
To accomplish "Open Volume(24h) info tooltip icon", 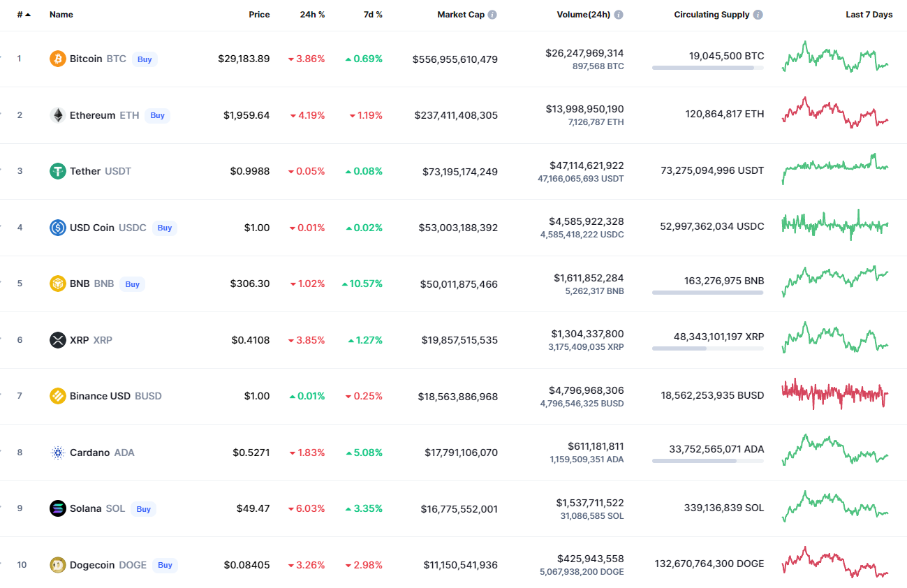I will (619, 15).
